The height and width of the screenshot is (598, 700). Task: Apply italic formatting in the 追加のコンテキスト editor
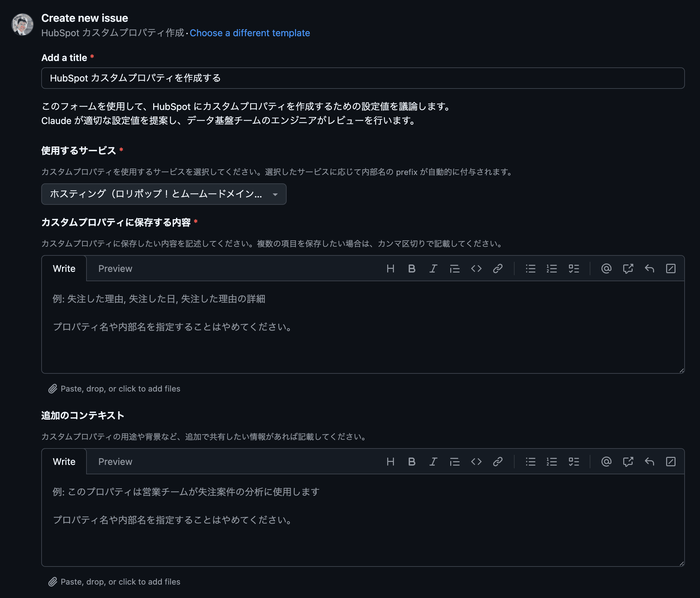click(433, 462)
